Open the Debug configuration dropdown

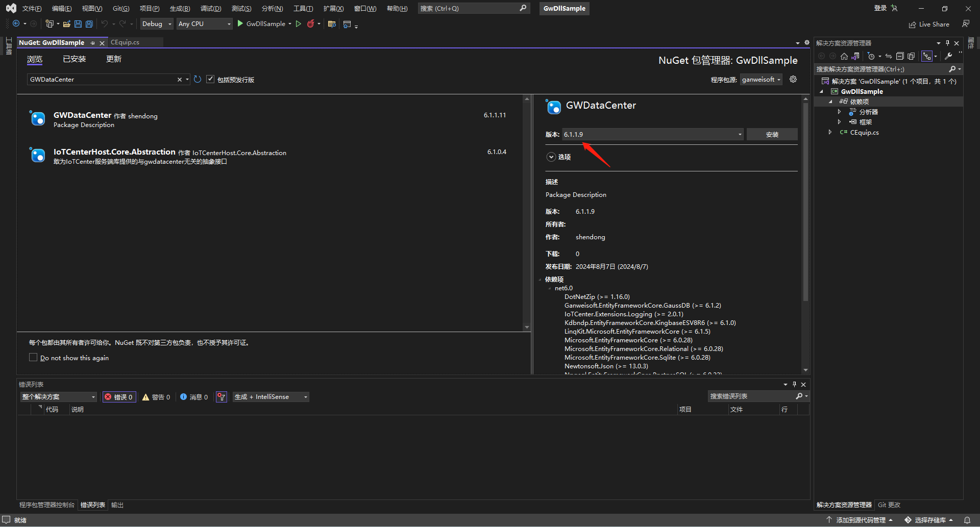(x=157, y=24)
